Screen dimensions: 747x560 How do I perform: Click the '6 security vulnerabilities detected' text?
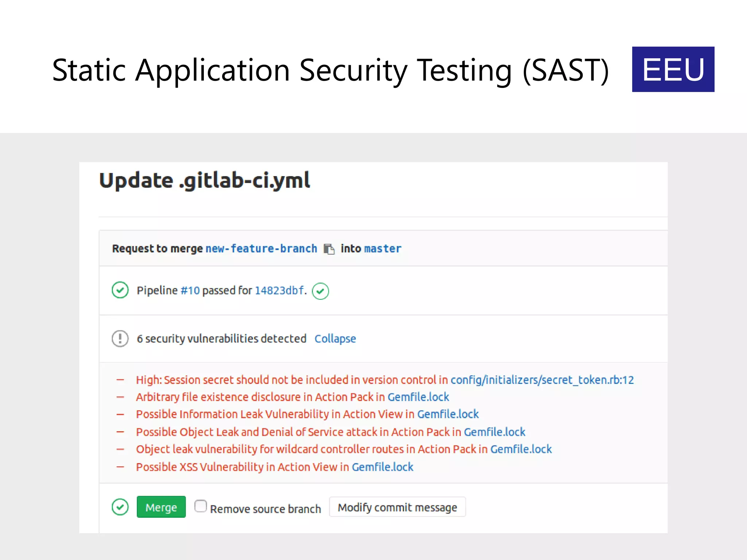click(221, 339)
